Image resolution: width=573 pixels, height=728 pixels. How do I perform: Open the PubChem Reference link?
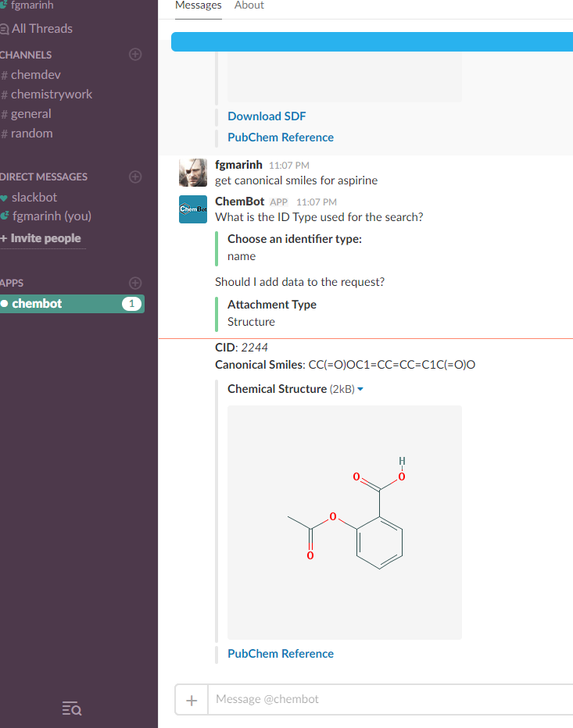tap(280, 654)
